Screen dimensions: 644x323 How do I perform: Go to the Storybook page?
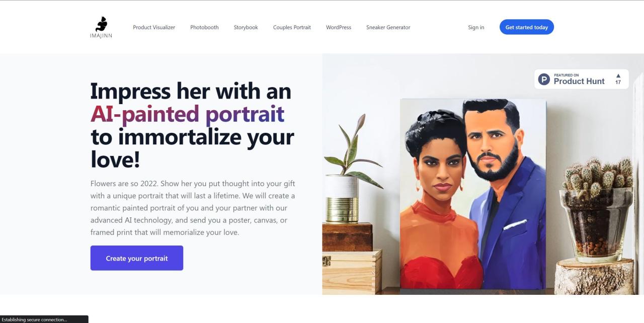(246, 27)
